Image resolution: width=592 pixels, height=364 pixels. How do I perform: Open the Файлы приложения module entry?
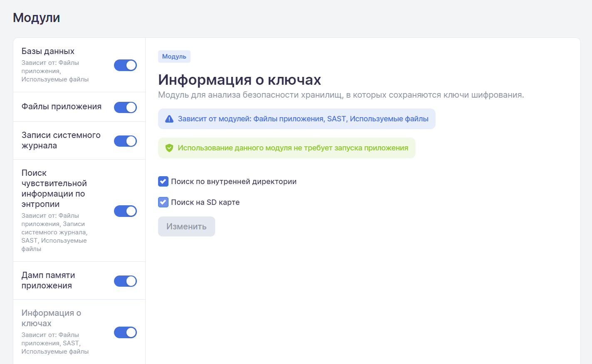point(62,107)
